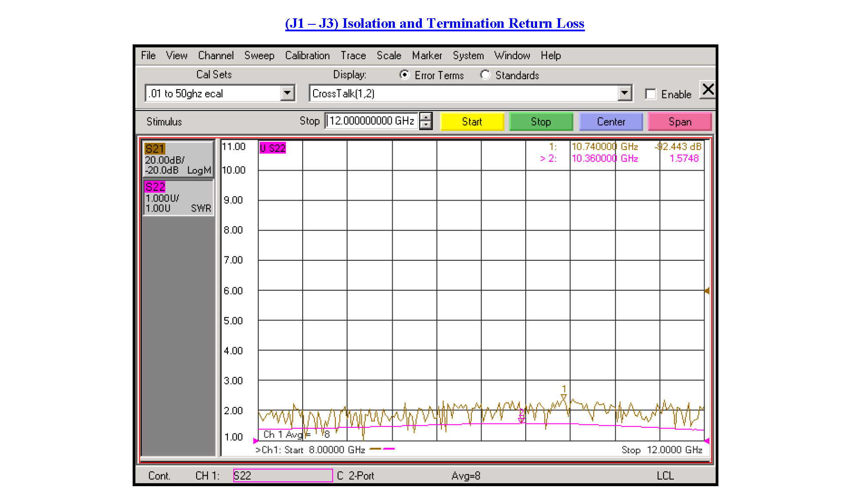Decrease Stop frequency using the down stepper arrow

coord(426,126)
